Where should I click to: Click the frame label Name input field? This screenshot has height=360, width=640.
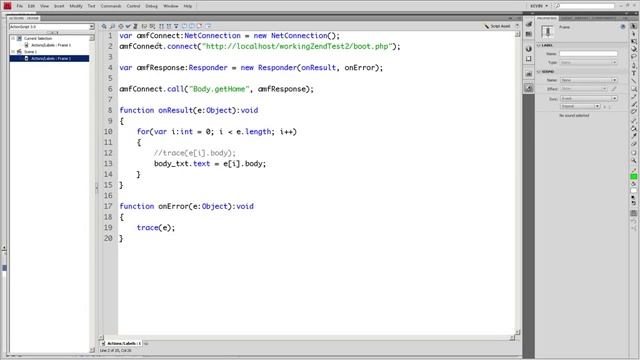coord(588,53)
